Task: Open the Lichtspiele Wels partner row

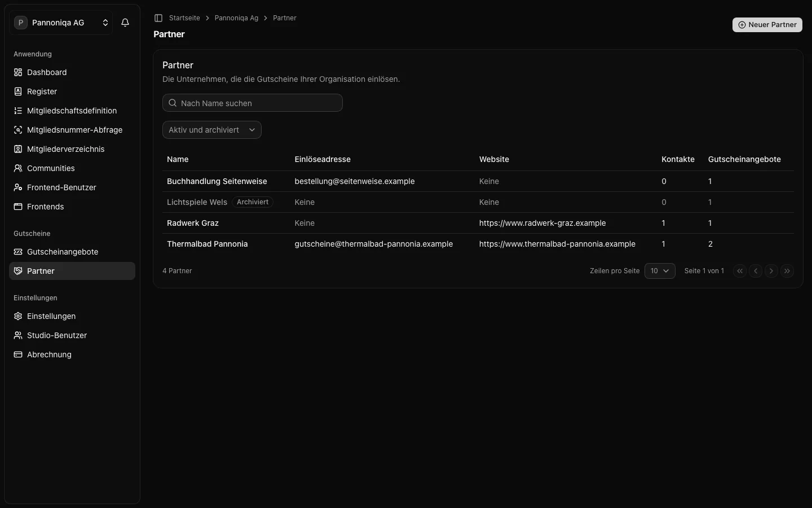Action: pos(478,202)
